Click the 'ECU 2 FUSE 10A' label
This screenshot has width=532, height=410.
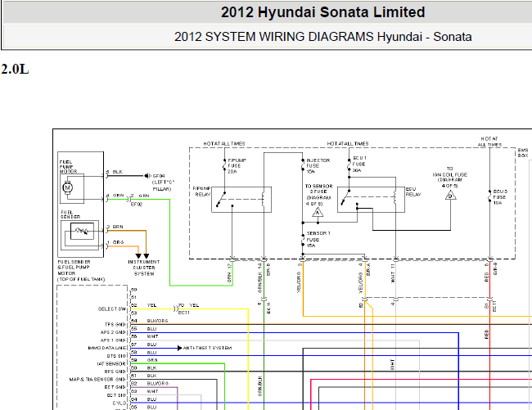coord(500,197)
